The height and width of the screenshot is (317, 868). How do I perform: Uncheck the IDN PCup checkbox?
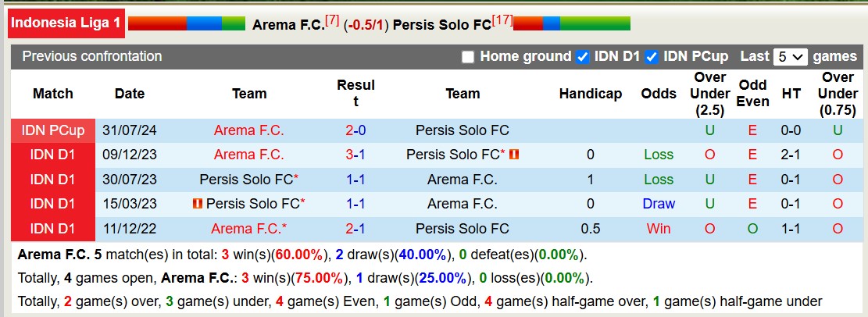(651, 57)
